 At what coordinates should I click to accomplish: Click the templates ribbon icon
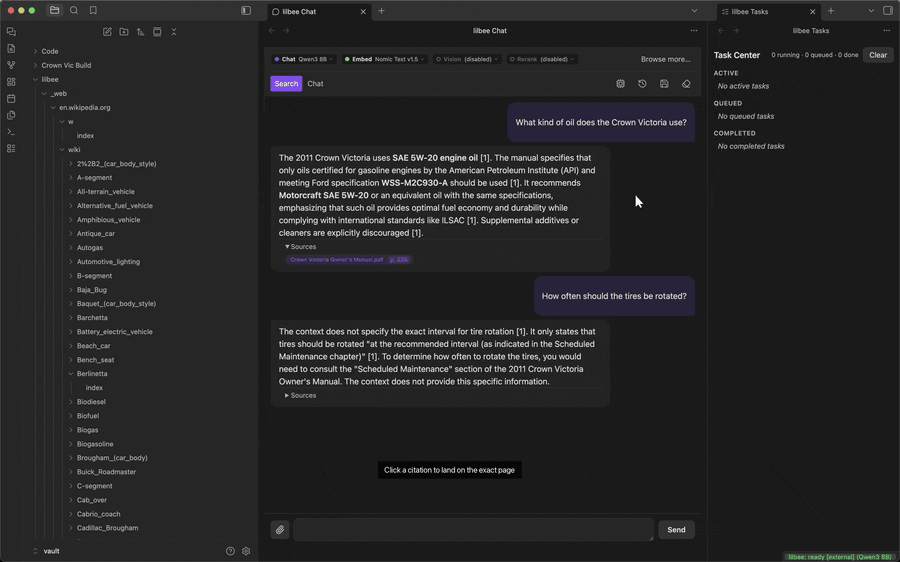pos(11,115)
